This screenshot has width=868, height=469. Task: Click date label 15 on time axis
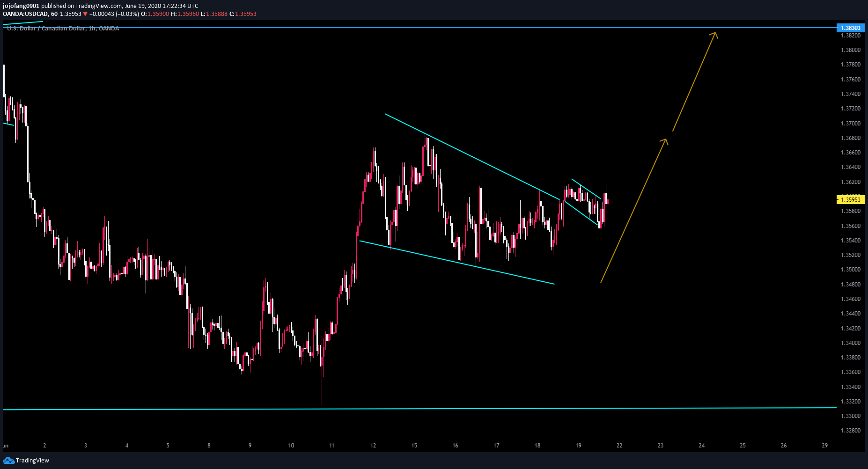click(414, 446)
